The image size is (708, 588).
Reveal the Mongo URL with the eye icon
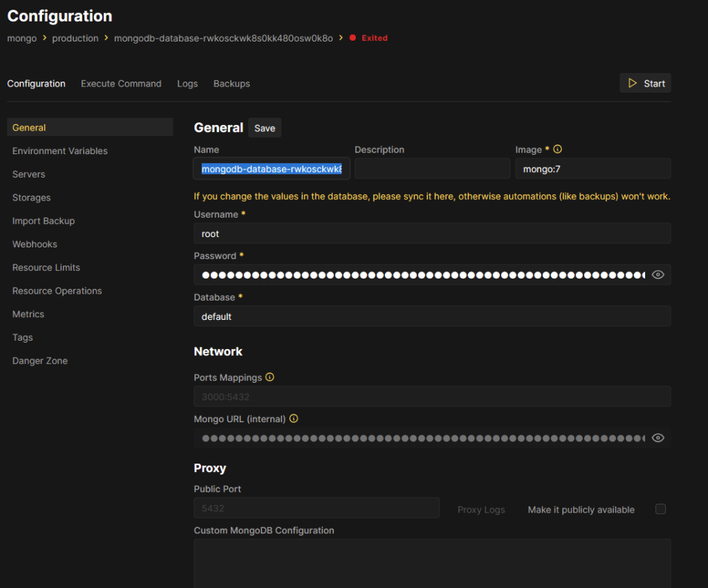[x=658, y=438]
